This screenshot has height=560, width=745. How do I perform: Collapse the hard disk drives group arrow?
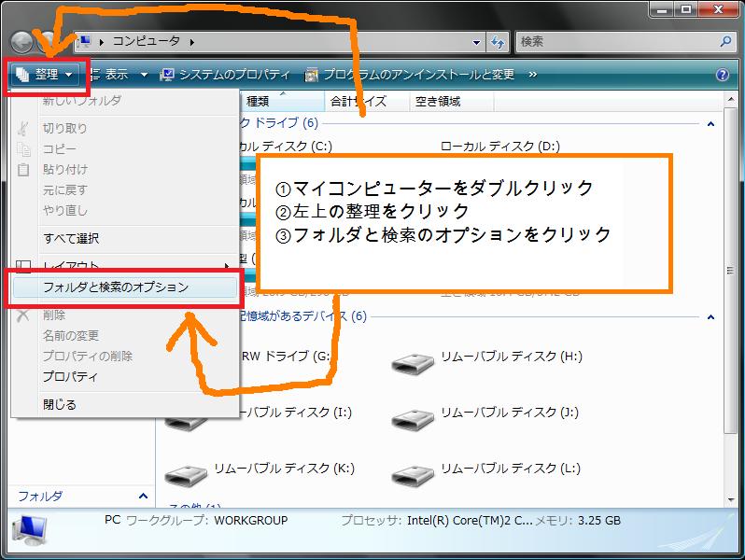click(x=710, y=124)
